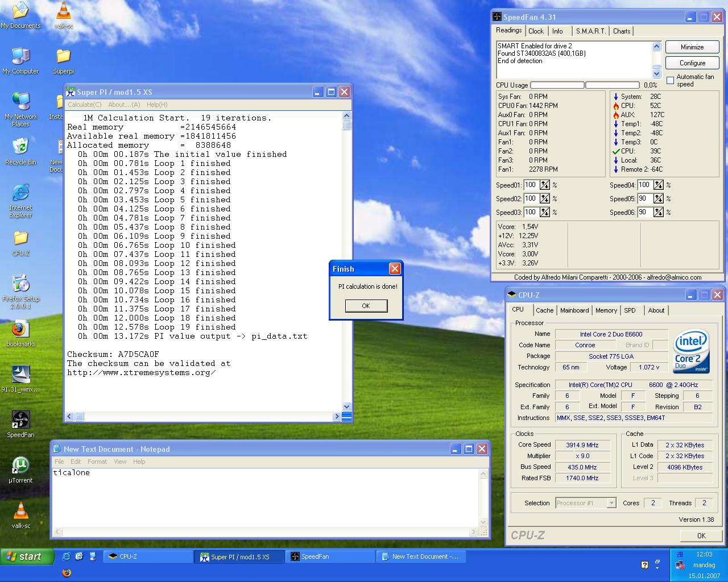Adjust the Speed01 spinner arrows

(545, 185)
